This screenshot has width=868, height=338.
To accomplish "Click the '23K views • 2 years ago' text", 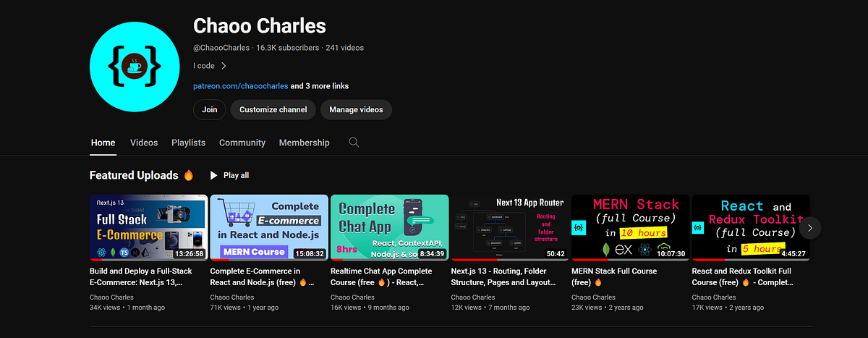I will coord(608,308).
